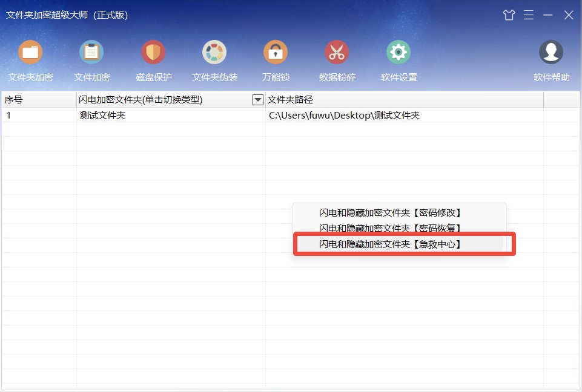Close the 文件夹加密超级大师 window
Image resolution: width=582 pixels, height=392 pixels.
[569, 15]
